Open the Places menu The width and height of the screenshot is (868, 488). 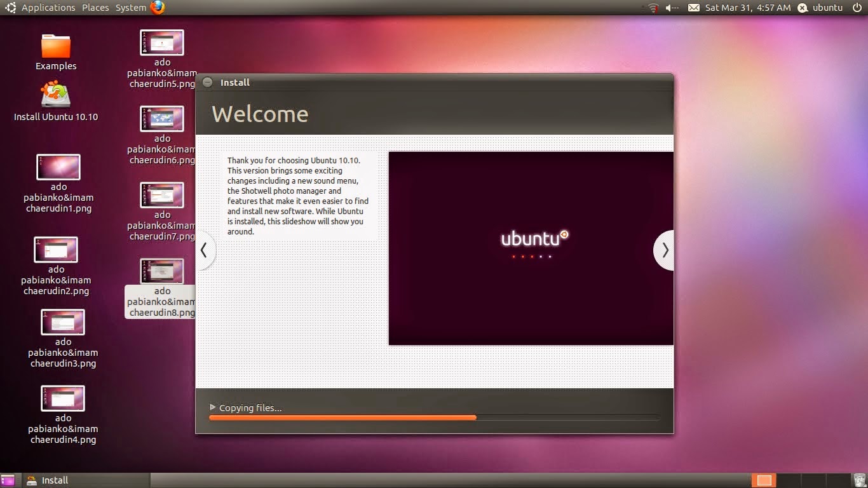click(95, 8)
